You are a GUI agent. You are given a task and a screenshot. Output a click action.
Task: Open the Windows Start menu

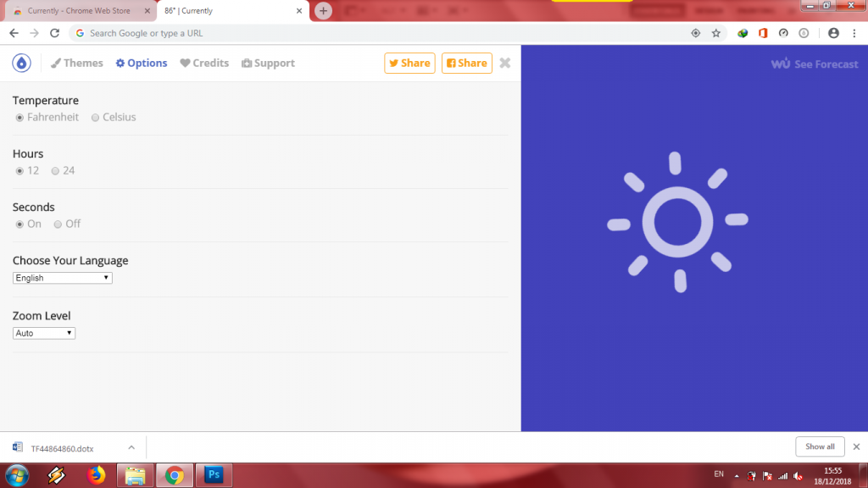[17, 475]
